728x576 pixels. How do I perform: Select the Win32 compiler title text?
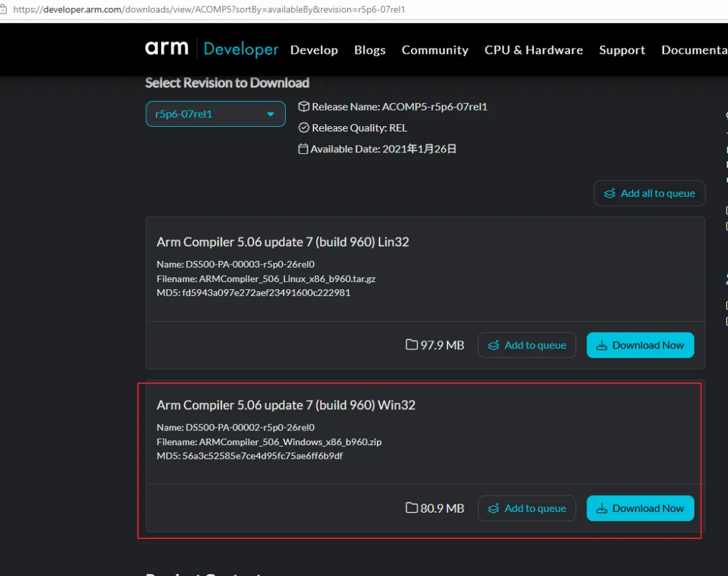tap(286, 405)
